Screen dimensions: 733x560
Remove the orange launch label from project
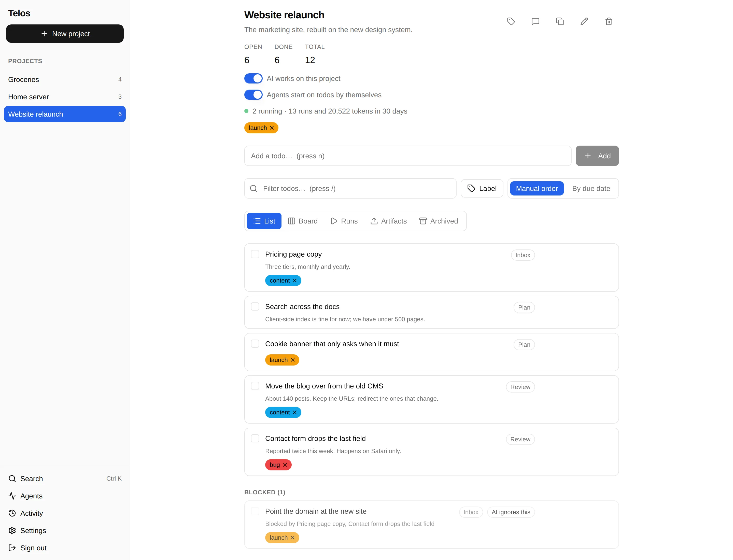272,128
